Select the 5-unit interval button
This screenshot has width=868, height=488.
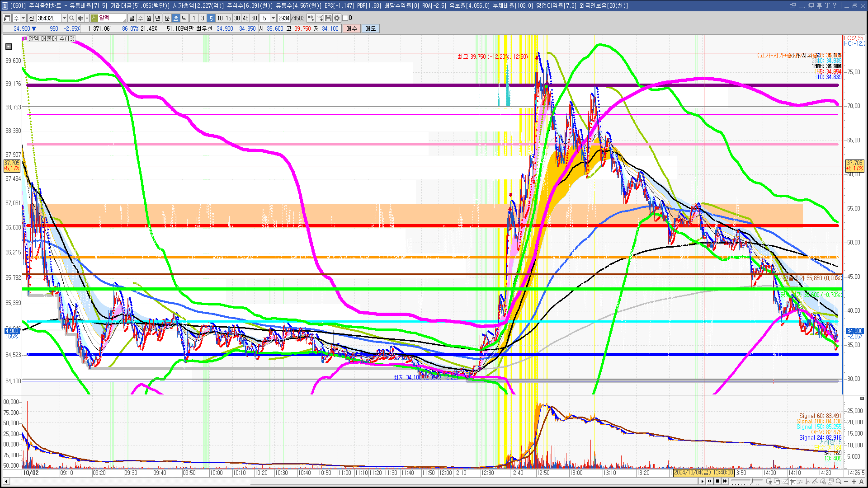tap(211, 18)
